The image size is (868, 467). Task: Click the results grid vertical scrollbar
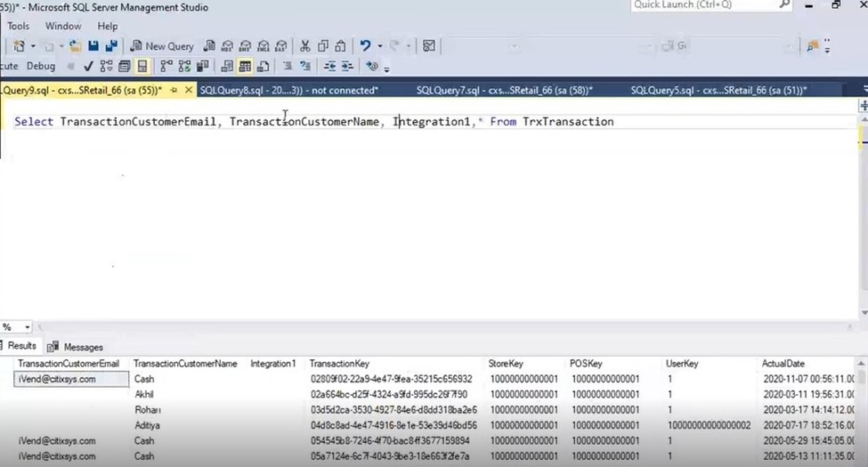(861, 412)
